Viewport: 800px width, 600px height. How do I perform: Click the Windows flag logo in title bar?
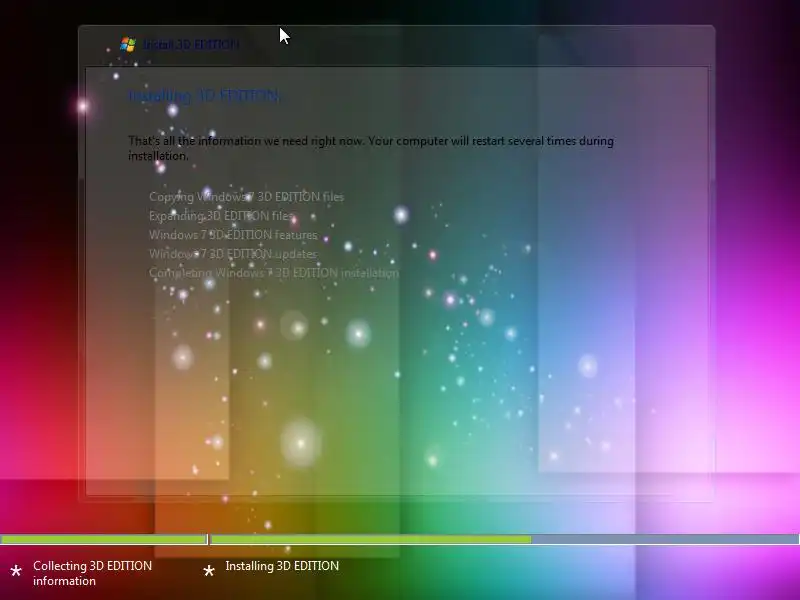[128, 44]
